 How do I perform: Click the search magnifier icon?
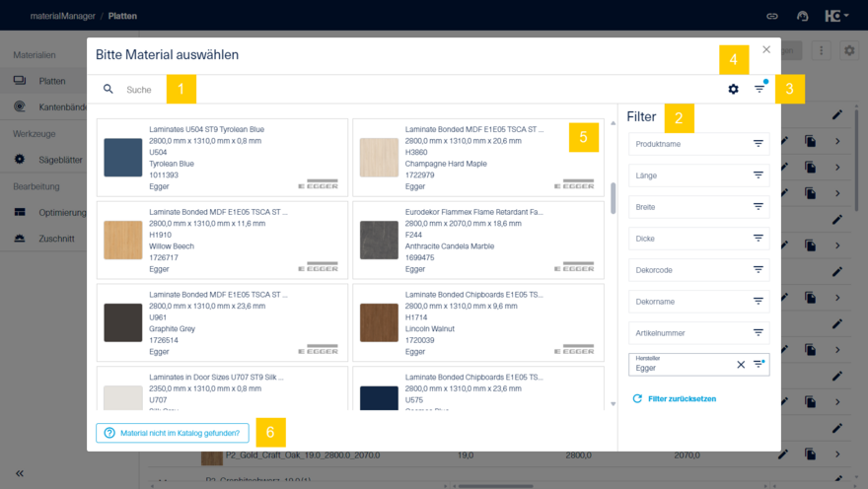click(x=108, y=89)
